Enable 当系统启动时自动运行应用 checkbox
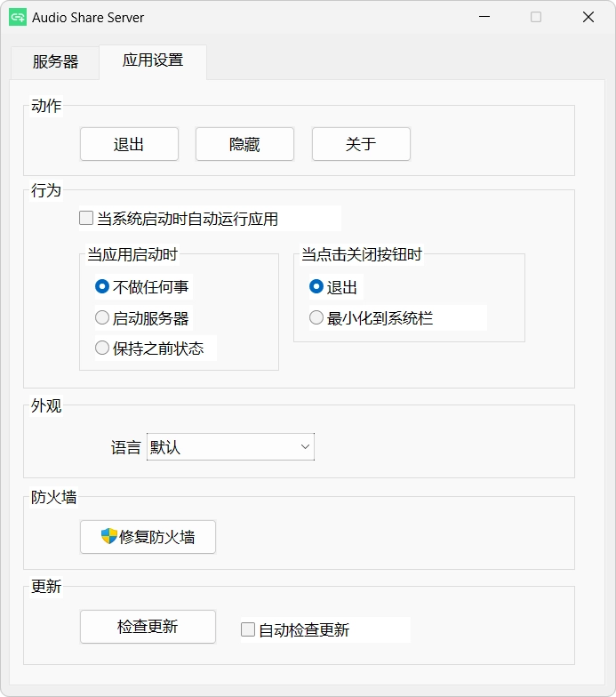 point(86,219)
